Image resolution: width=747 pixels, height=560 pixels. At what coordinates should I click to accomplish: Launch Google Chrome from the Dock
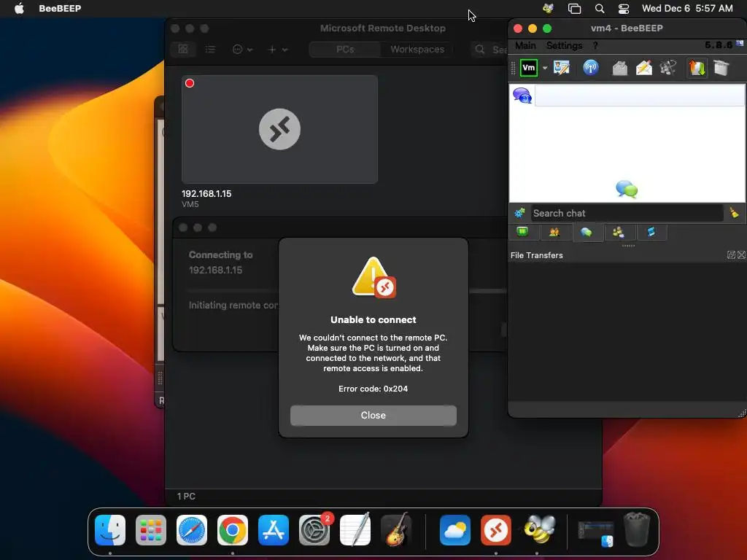(233, 530)
